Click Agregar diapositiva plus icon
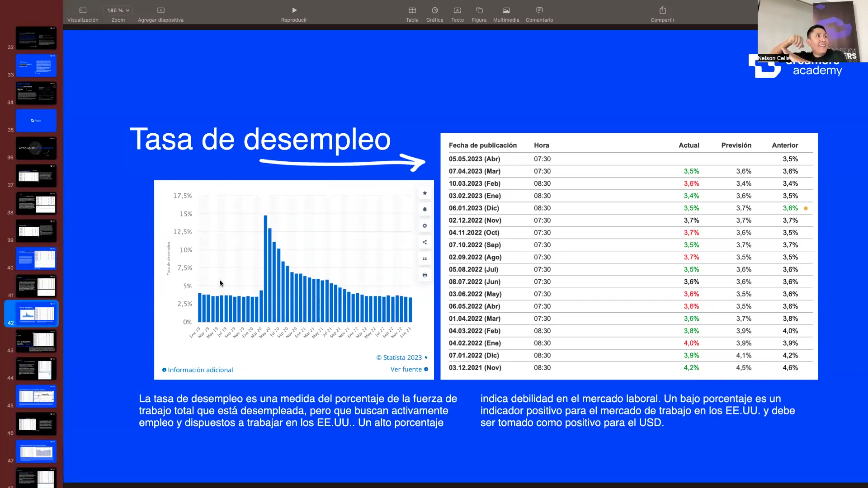 point(160,10)
